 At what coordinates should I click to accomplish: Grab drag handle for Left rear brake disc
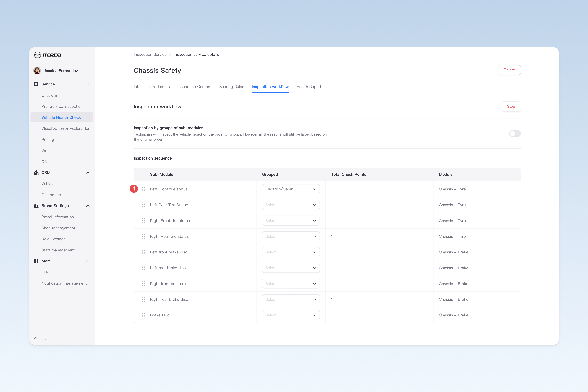click(144, 268)
